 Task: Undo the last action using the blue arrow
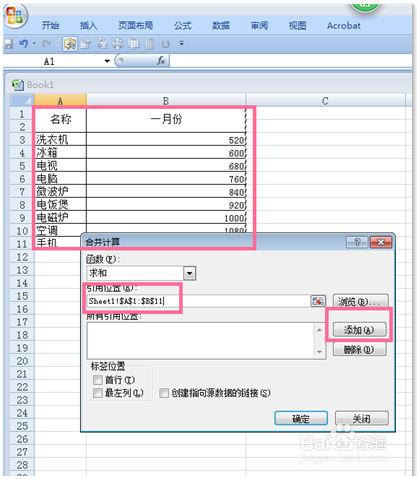[x=24, y=43]
